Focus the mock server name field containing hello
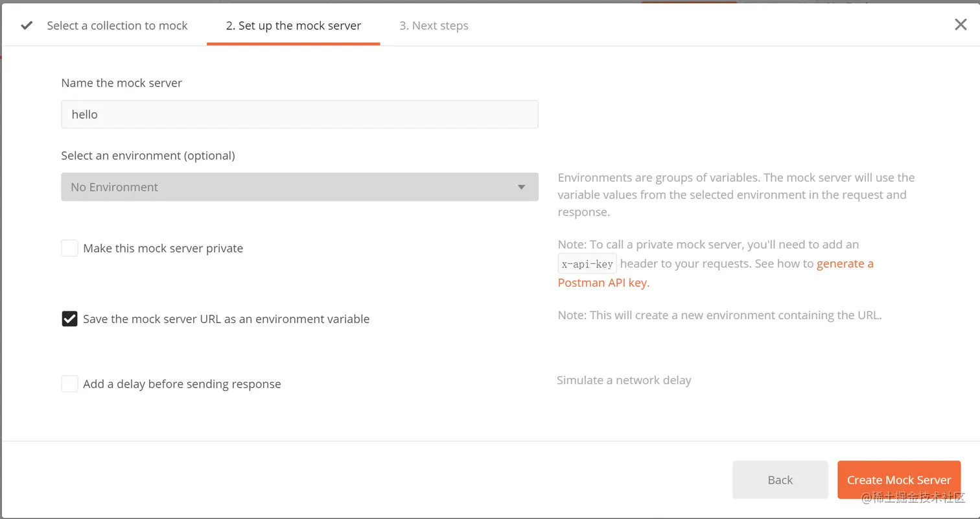The height and width of the screenshot is (519, 980). pyautogui.click(x=299, y=114)
